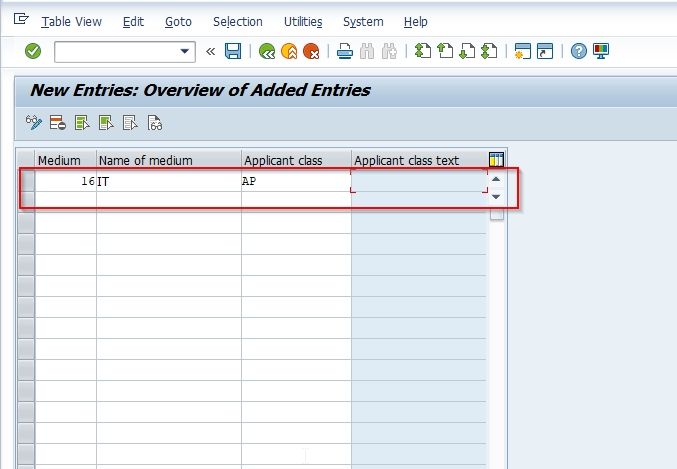
Task: Click the Find Next binoculars icon
Action: pyautogui.click(x=389, y=51)
